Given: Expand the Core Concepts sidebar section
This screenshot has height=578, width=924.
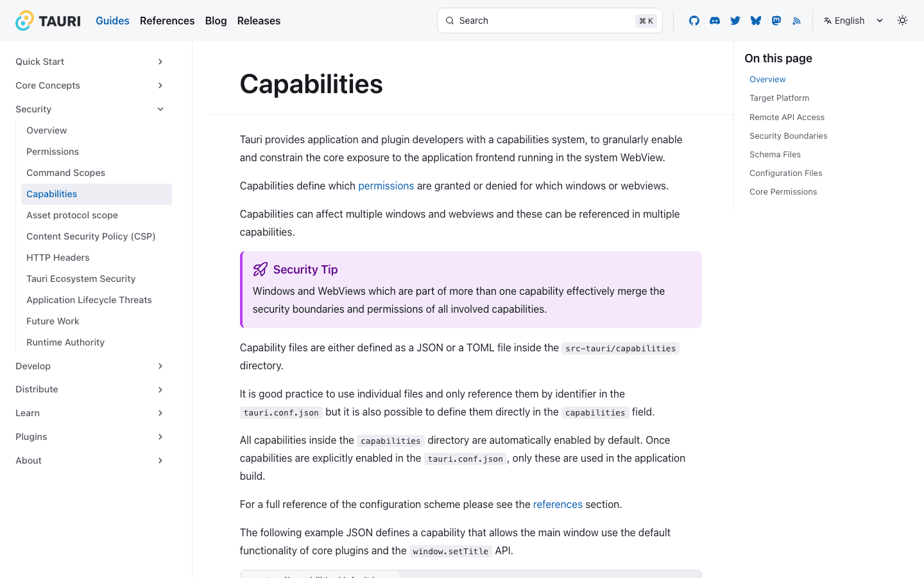Looking at the screenshot, I should [90, 85].
